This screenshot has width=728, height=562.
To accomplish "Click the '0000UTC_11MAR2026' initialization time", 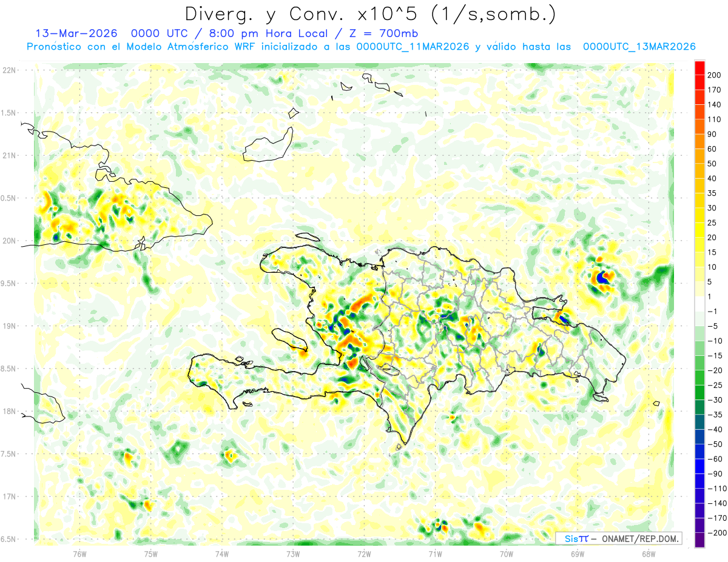I will point(413,47).
